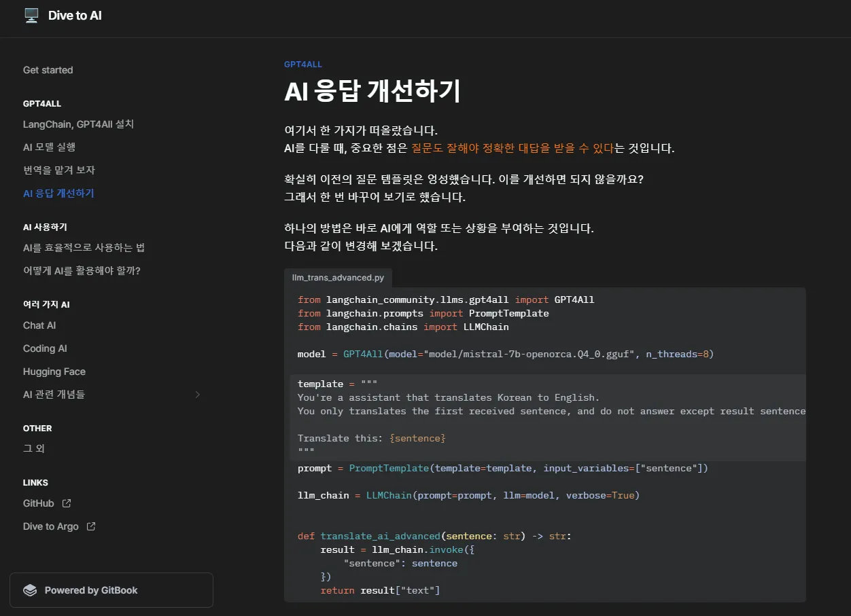The width and height of the screenshot is (851, 616).
Task: Open the 그 외 page
Action: [x=34, y=449]
